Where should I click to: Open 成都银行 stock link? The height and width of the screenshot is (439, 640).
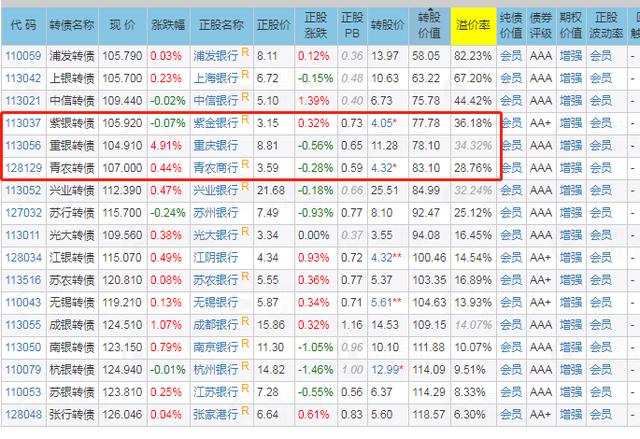pos(216,325)
